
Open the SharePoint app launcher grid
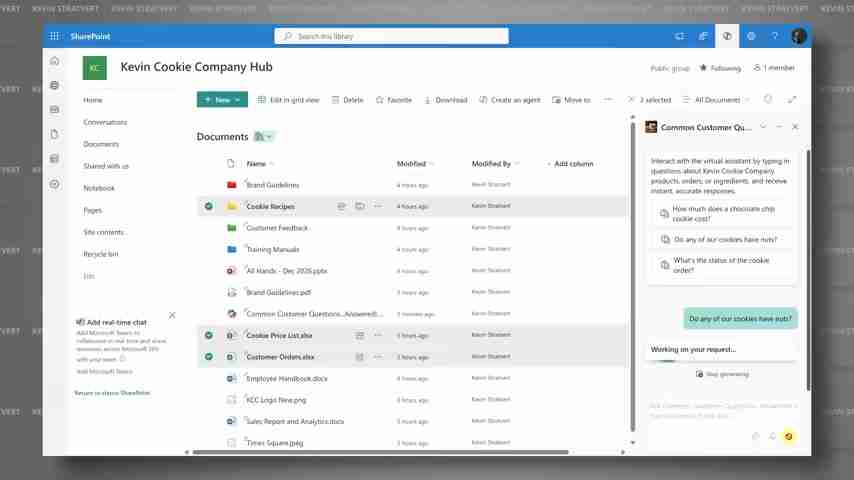pyautogui.click(x=54, y=36)
